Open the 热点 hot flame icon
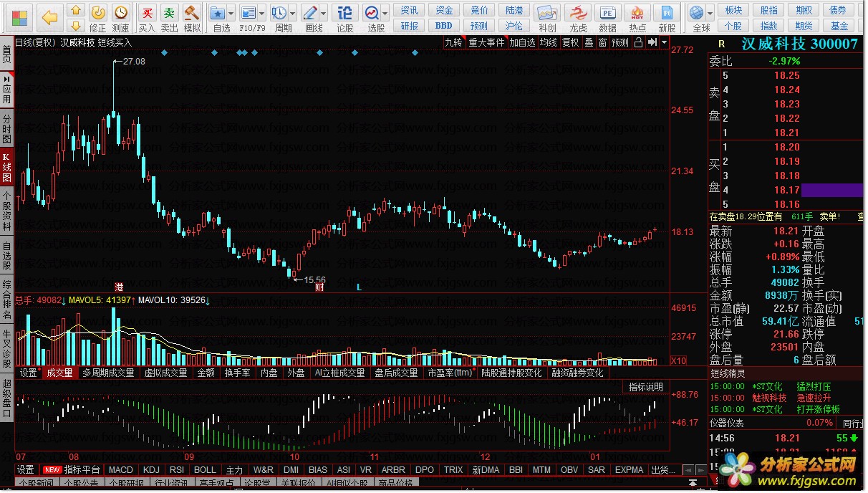Viewport: 868px width, 493px height. point(637,13)
